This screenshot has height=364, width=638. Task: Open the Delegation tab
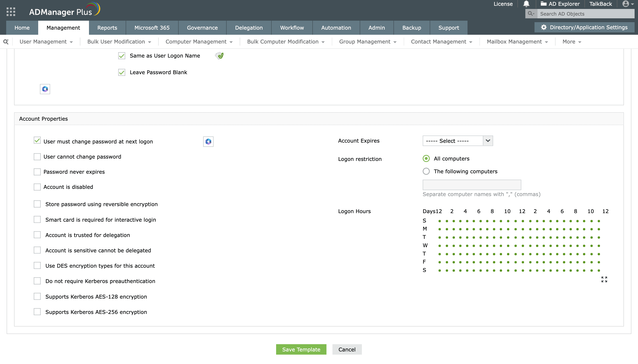coord(249,28)
